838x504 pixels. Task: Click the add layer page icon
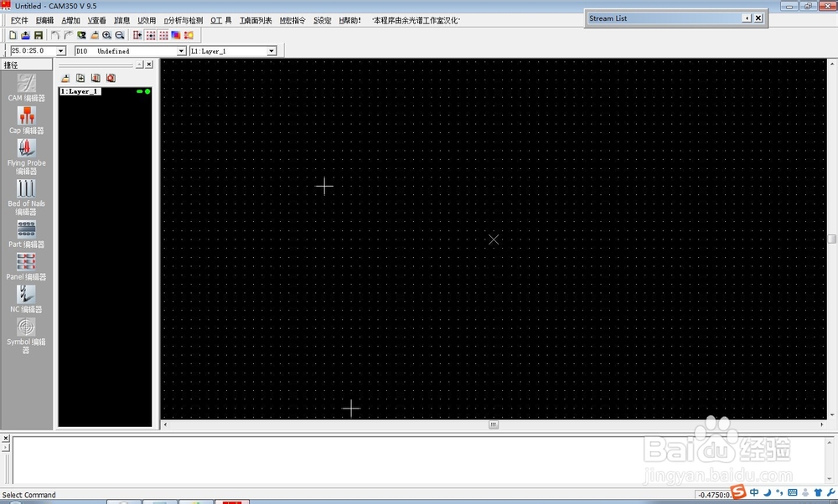coord(80,78)
